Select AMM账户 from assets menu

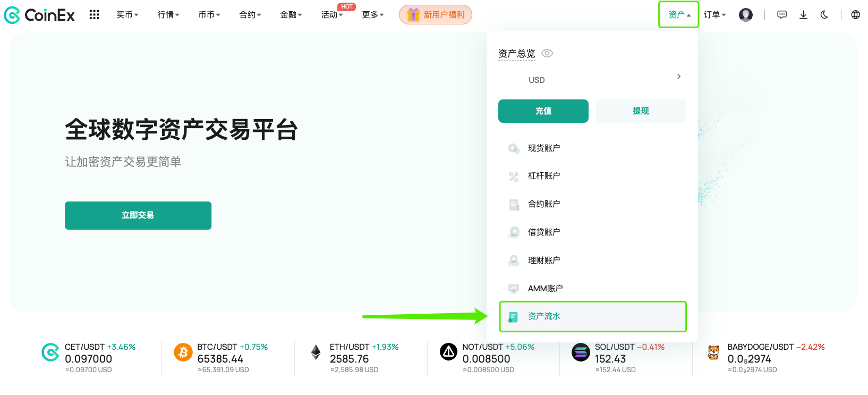(592, 289)
